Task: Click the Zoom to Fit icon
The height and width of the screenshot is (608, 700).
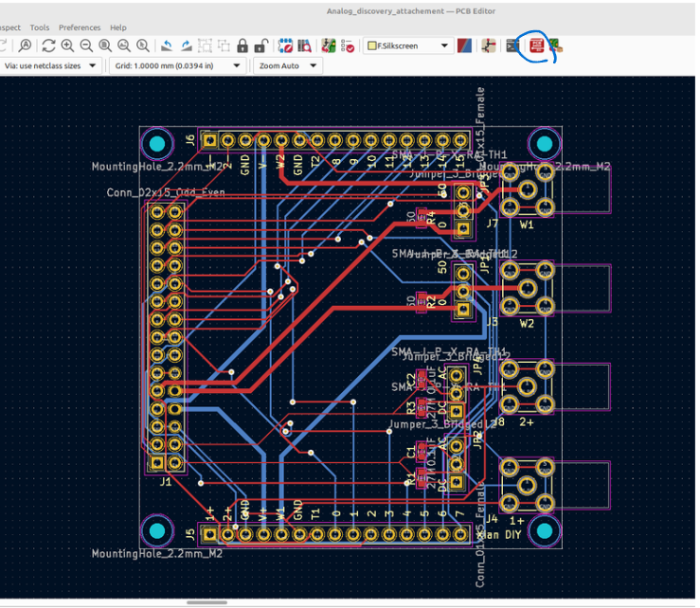Action: 105,45
